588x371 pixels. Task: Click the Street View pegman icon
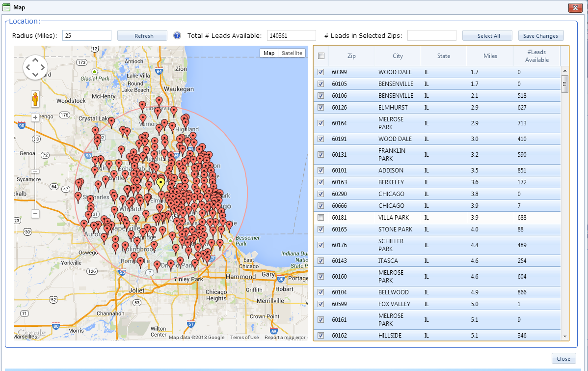click(35, 99)
